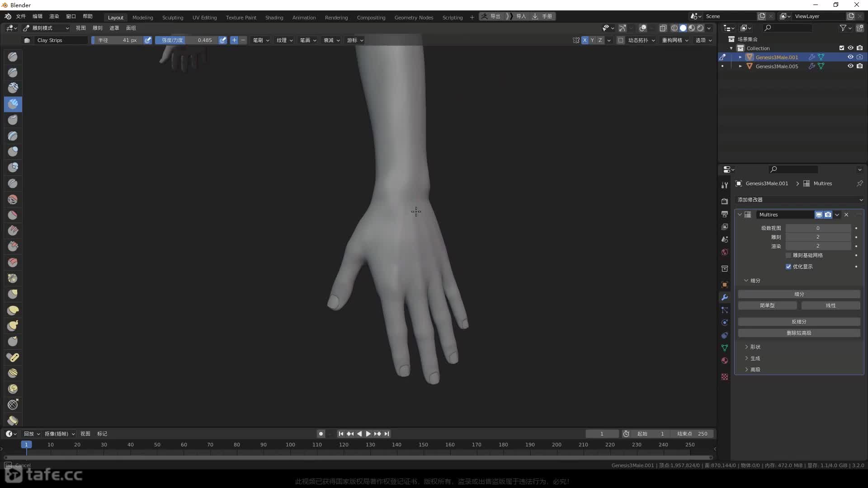Click the linear (线性) subdivision button
This screenshot has width=868, height=488.
click(x=831, y=305)
